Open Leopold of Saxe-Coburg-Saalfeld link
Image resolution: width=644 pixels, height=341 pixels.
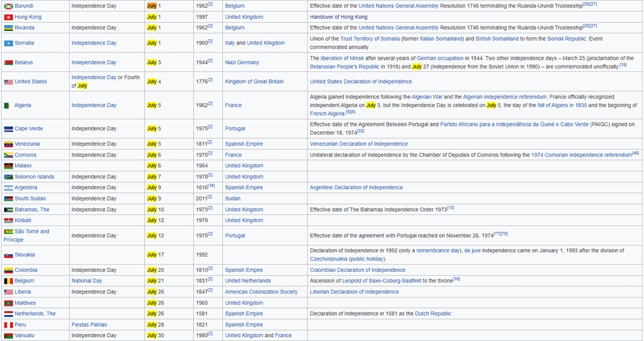(x=382, y=281)
